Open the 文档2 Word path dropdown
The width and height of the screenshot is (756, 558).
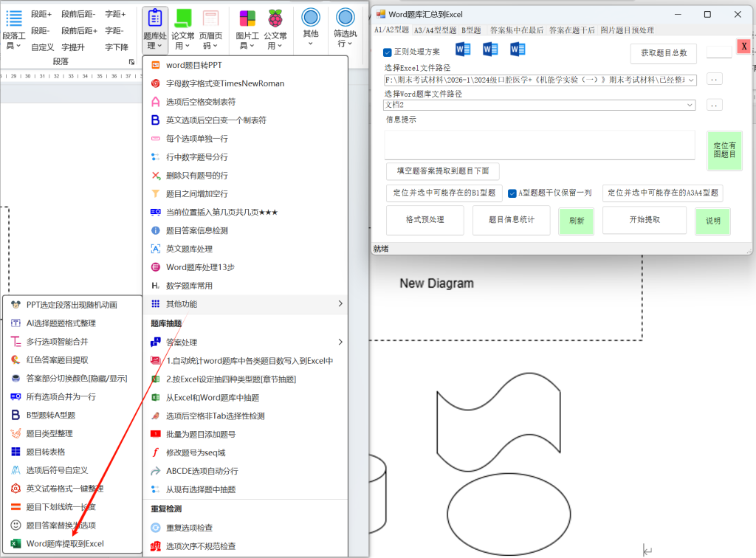[690, 105]
